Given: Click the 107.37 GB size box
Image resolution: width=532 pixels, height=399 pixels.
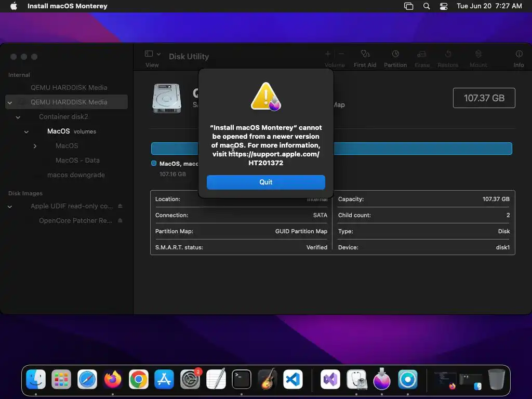Looking at the screenshot, I should (484, 98).
